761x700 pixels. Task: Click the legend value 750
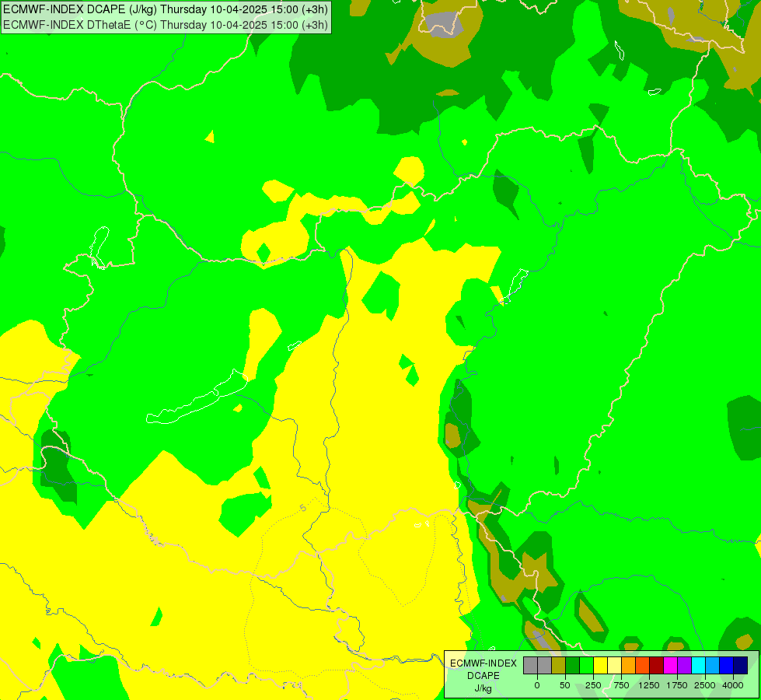[621, 685]
